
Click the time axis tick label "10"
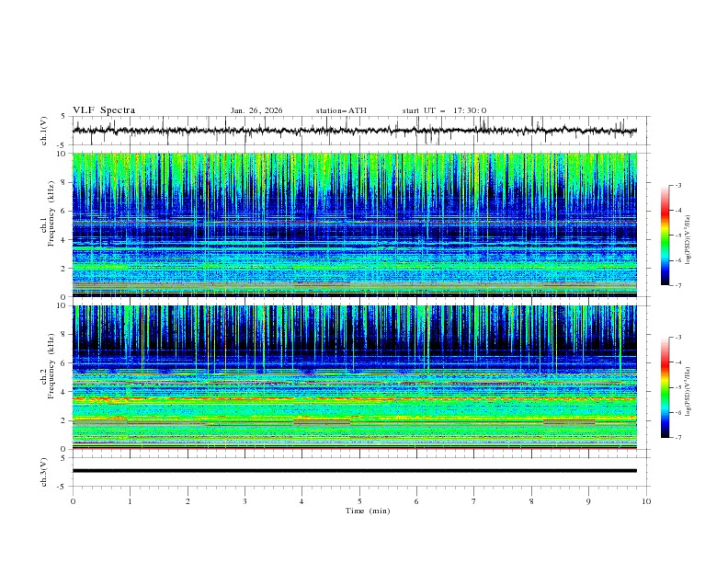(x=646, y=501)
